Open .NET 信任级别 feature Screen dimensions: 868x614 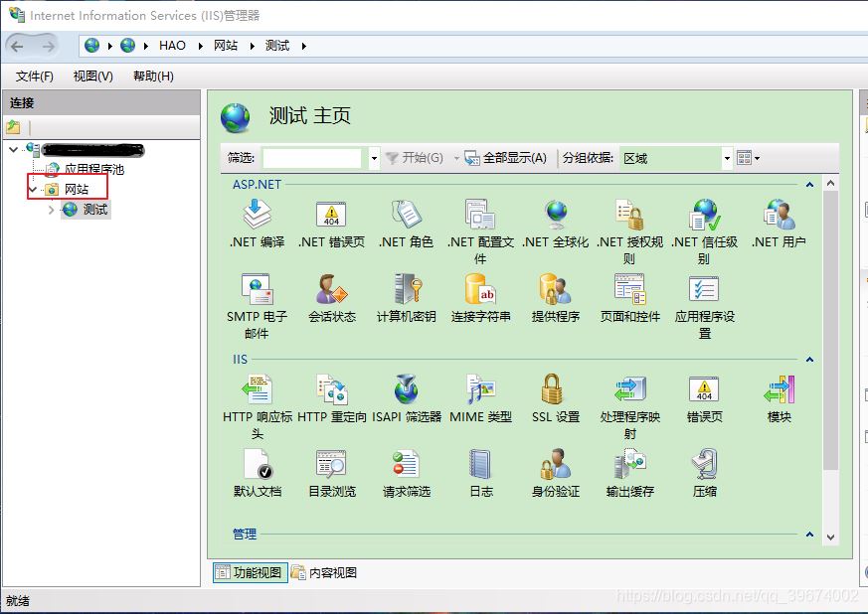(704, 231)
